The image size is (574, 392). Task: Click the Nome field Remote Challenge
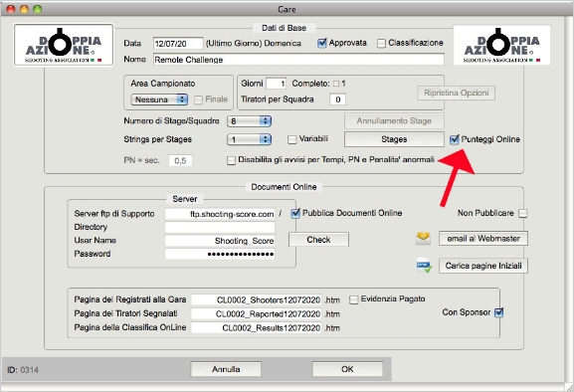click(x=298, y=60)
